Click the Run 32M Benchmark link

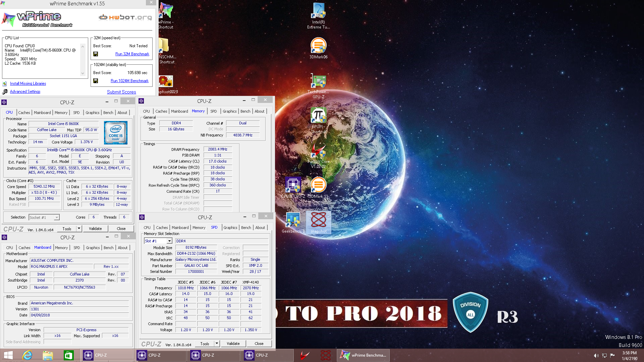point(132,54)
